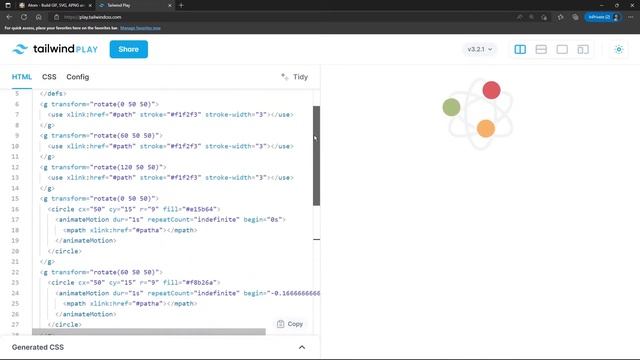Click the editor vertical scrollbar thumb

[316, 156]
